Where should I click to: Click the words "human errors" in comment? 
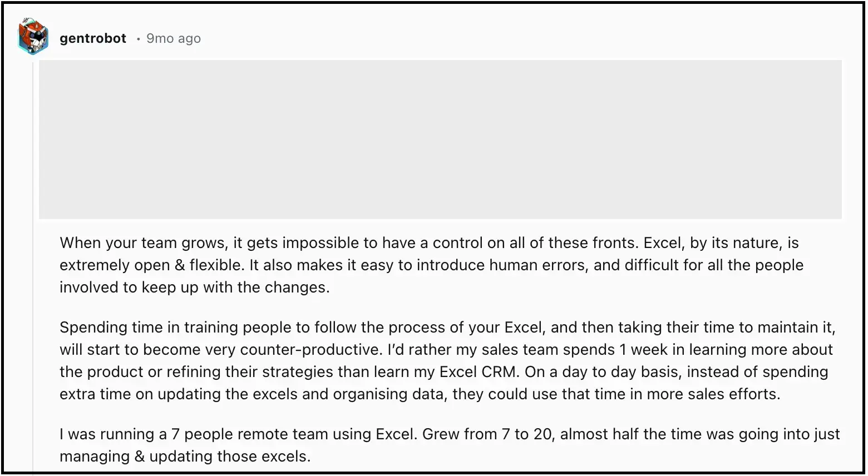pos(537,265)
